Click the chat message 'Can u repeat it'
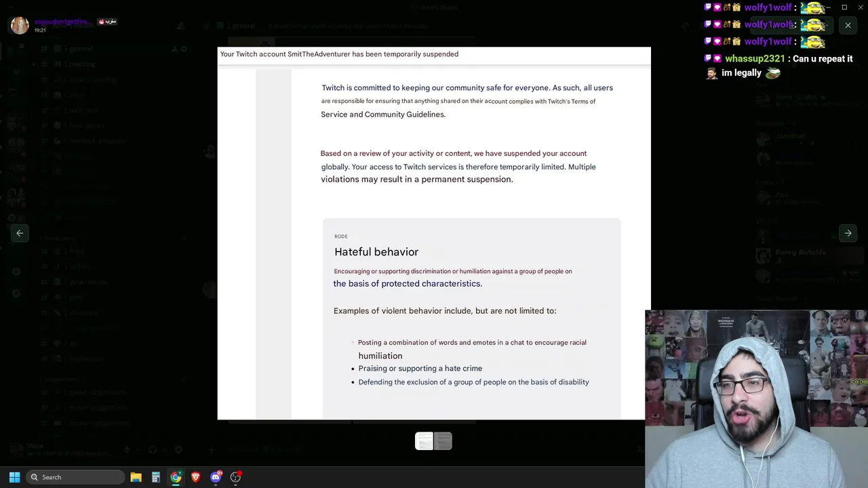 point(823,59)
